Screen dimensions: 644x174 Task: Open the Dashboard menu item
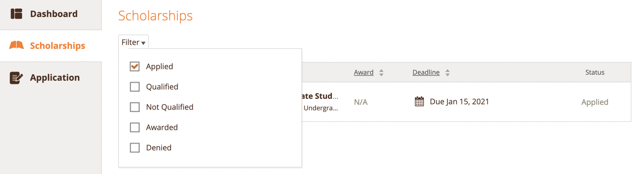point(54,14)
